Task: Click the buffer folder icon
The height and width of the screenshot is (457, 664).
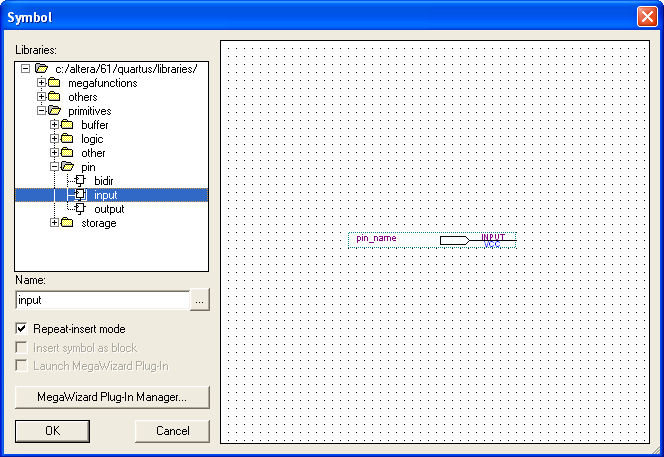Action: tap(68, 125)
